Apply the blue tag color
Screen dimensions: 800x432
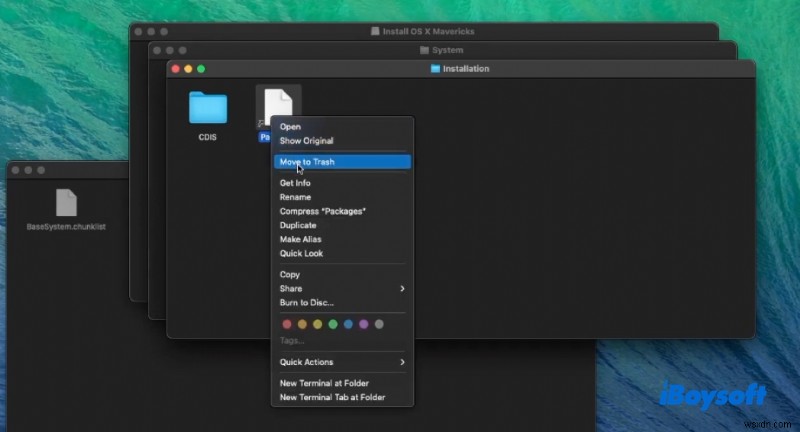coord(348,324)
